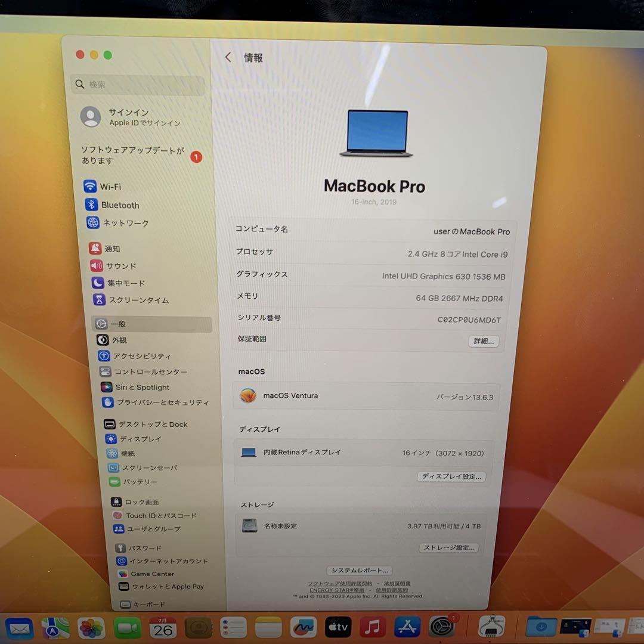The height and width of the screenshot is (644, 644).
Task: Open ウォレットと Apple Pay settings
Action: pyautogui.click(x=162, y=587)
